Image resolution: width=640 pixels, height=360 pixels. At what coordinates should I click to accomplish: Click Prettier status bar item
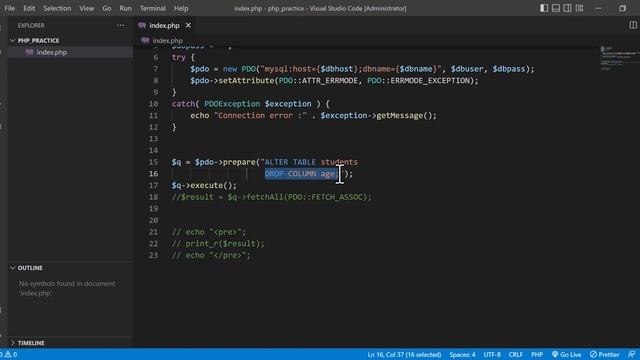(x=604, y=355)
